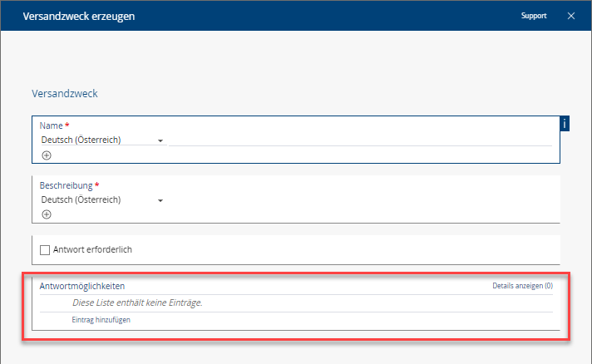The width and height of the screenshot is (592, 364).
Task: Open the Name language dropdown arrow
Action: point(160,140)
